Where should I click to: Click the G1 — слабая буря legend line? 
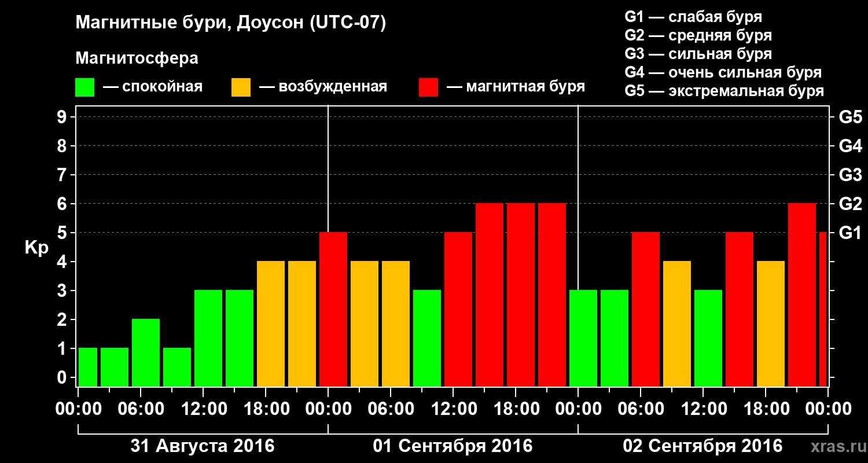[x=693, y=17]
